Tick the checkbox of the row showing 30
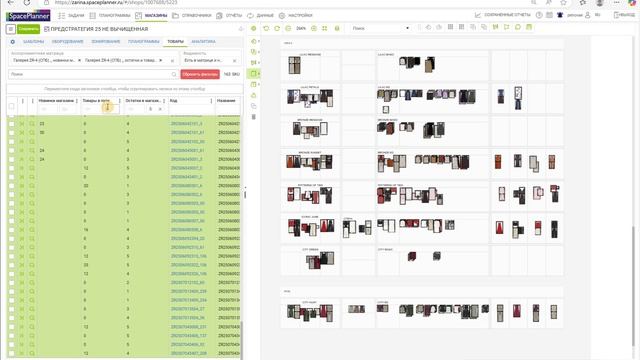The width and height of the screenshot is (640, 360). click(x=11, y=133)
